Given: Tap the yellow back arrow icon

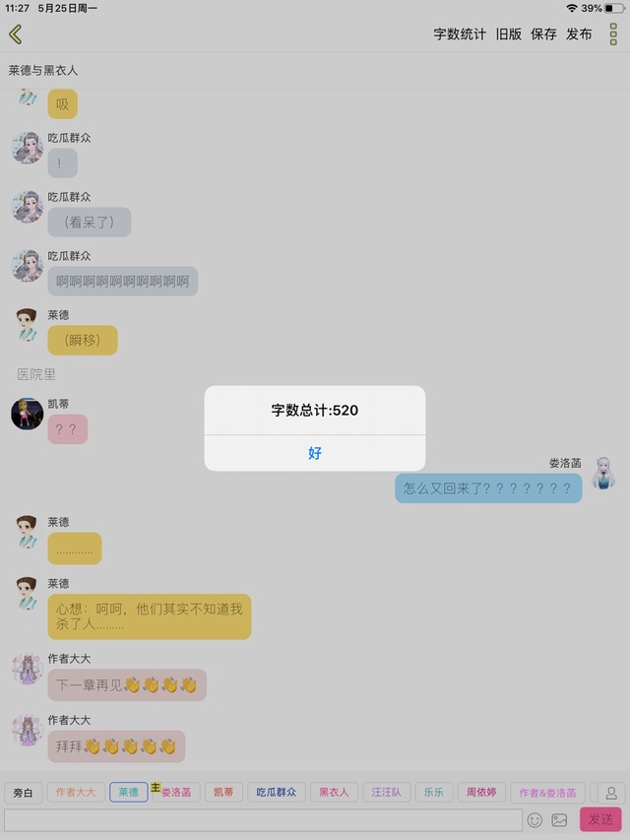Looking at the screenshot, I should pos(15,34).
